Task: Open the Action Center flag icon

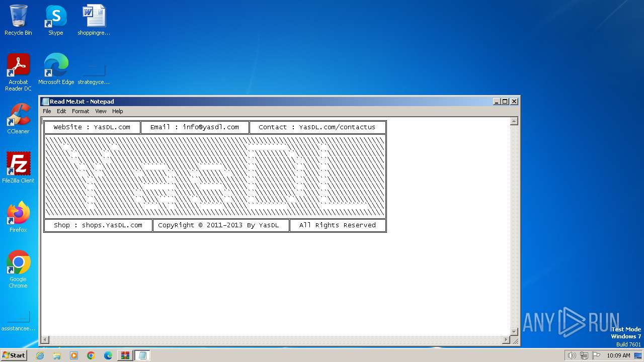Action: (596, 355)
